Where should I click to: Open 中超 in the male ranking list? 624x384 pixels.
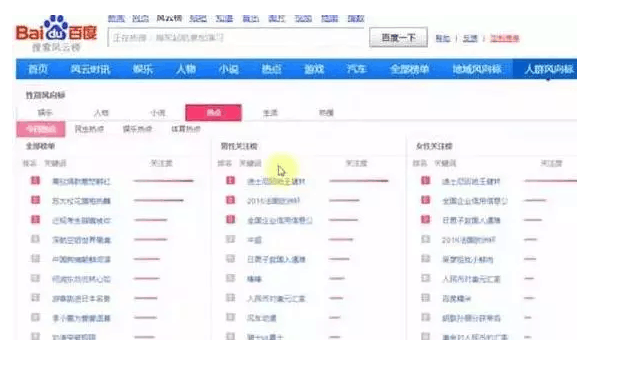tap(254, 240)
